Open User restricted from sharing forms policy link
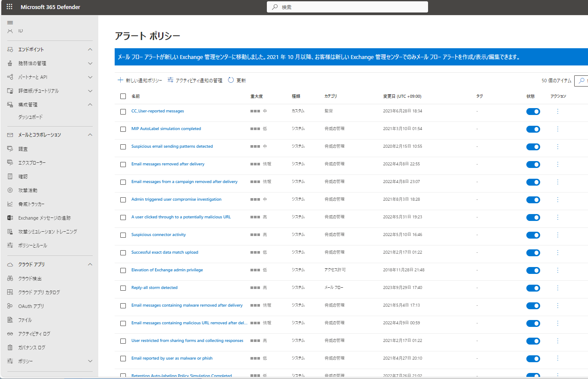Image resolution: width=588 pixels, height=379 pixels. coord(188,341)
